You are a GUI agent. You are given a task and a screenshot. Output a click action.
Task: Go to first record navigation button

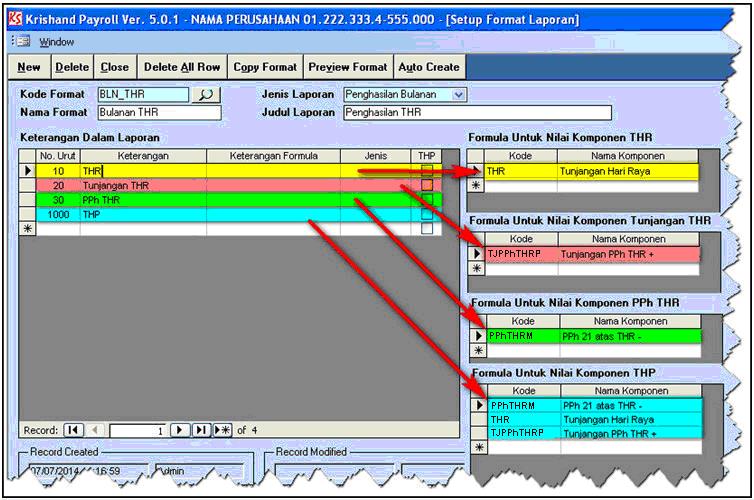point(73,430)
